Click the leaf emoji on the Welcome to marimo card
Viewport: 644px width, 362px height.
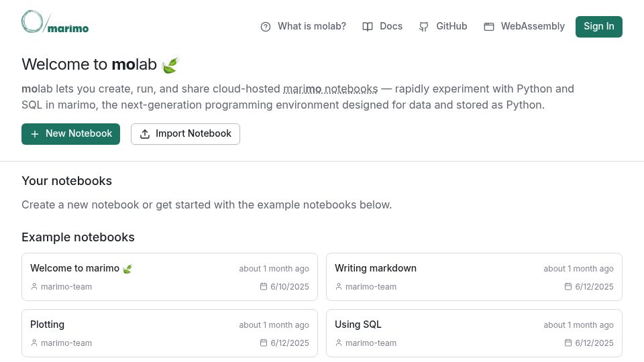(127, 269)
